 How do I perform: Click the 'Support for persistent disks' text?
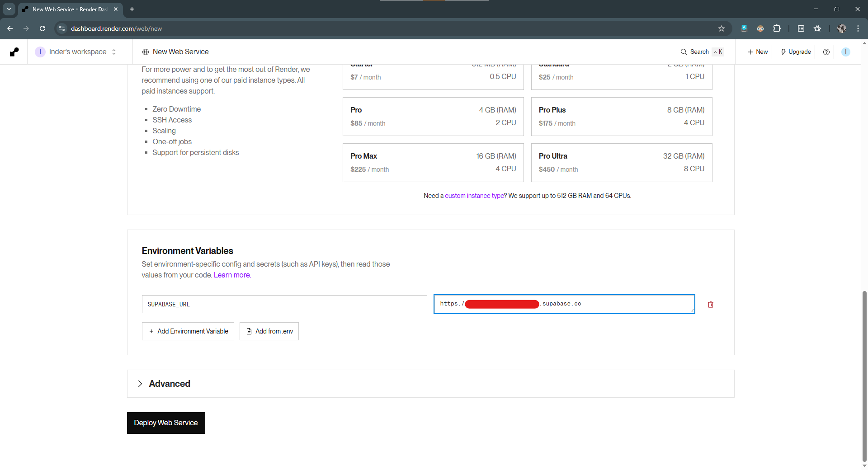coord(195,153)
